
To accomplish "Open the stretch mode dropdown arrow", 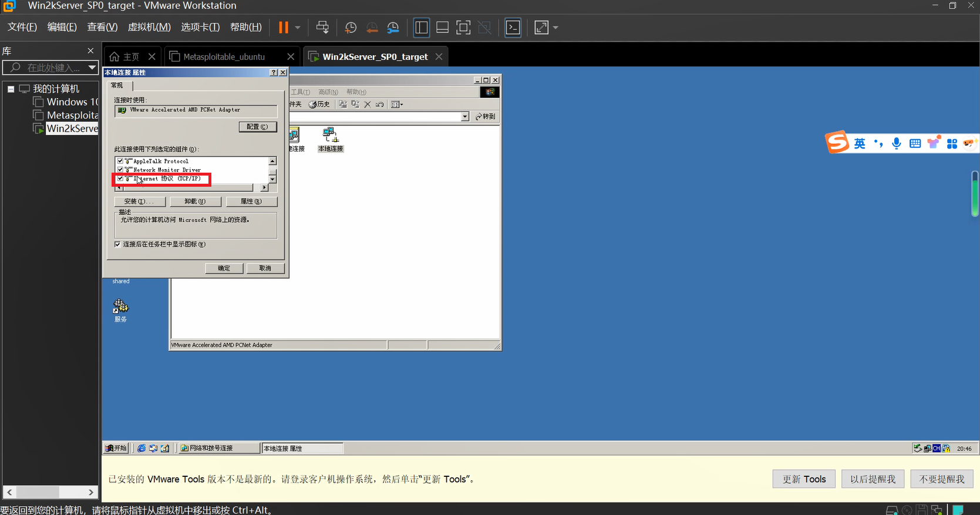I will pyautogui.click(x=555, y=28).
